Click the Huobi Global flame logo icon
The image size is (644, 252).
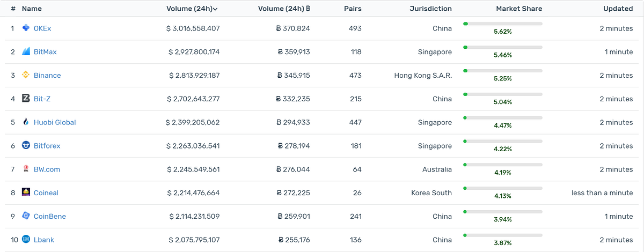tap(26, 122)
